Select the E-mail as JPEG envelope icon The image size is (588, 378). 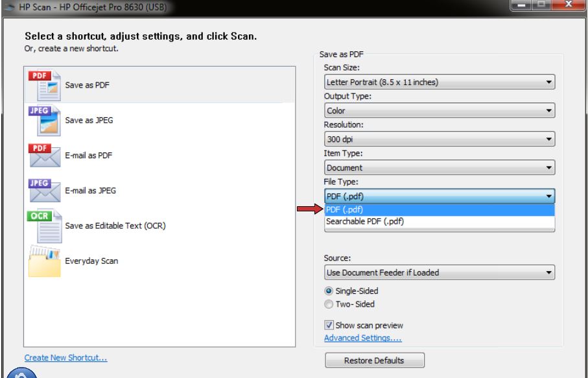[x=45, y=191]
